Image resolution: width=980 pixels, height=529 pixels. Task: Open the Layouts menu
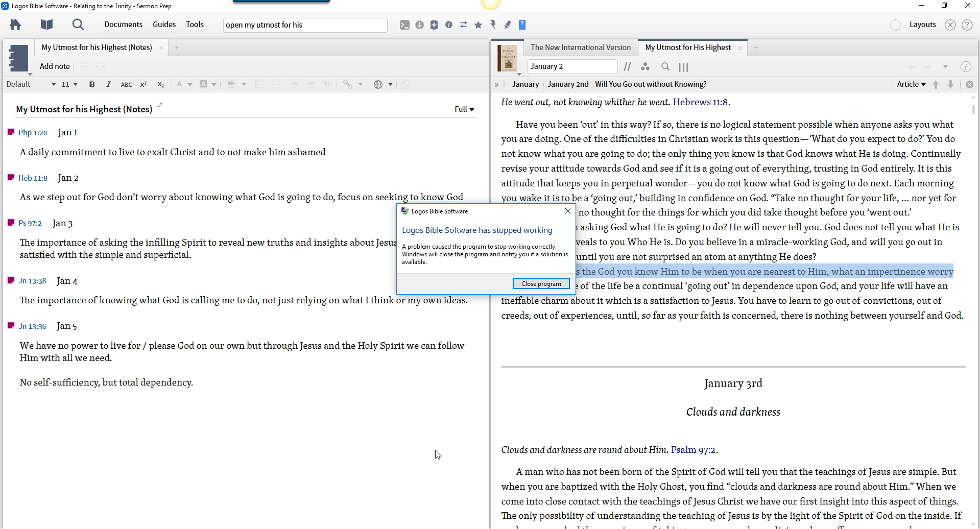(922, 25)
